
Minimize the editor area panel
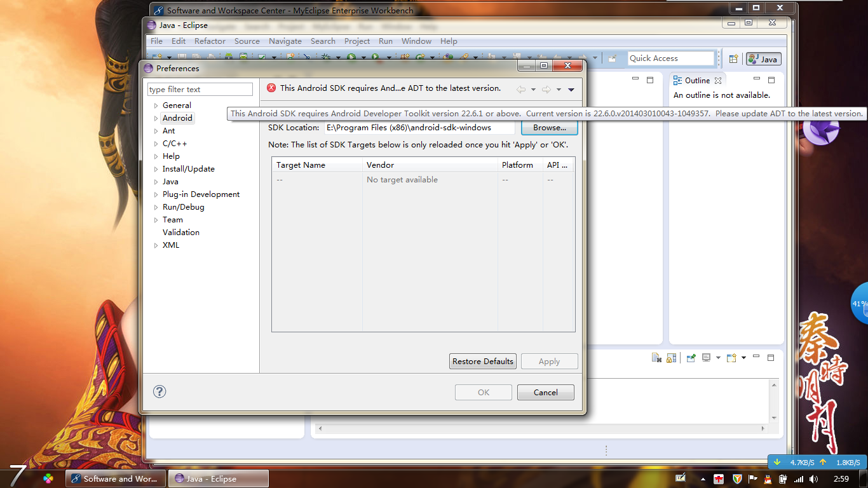635,79
